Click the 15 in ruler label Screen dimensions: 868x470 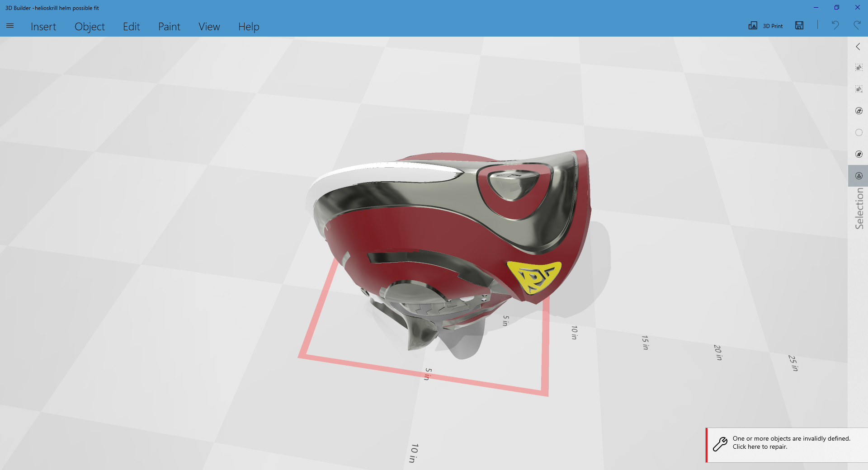(645, 343)
